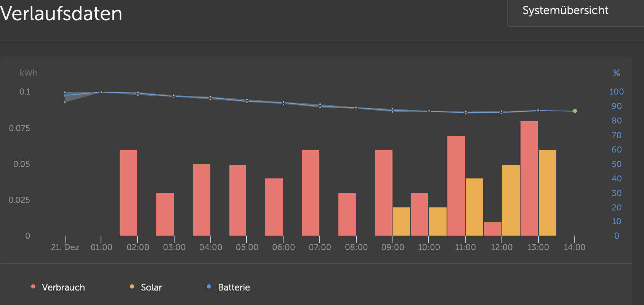Select the battery line point at 01:00
The height and width of the screenshot is (305, 644).
tap(101, 92)
